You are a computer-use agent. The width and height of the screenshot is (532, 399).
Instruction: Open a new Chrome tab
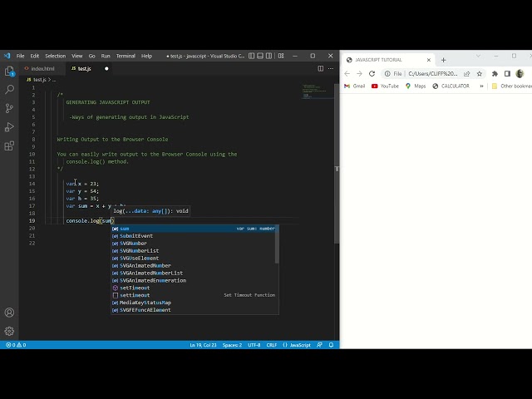click(443, 60)
